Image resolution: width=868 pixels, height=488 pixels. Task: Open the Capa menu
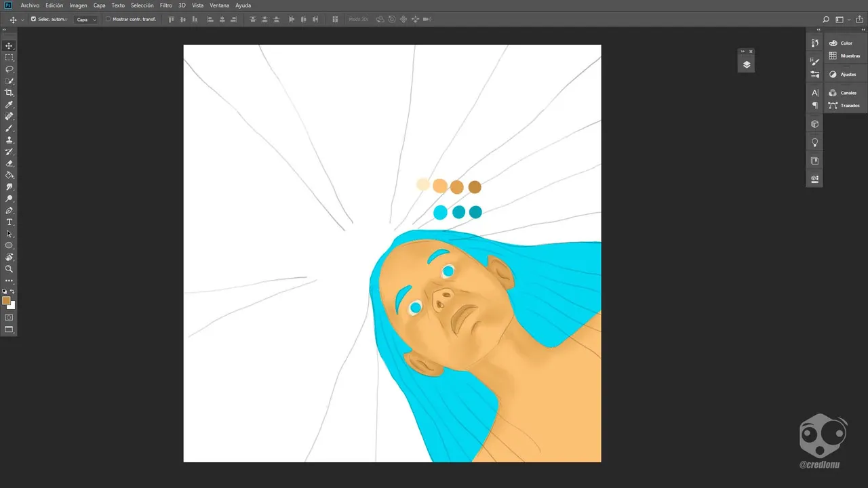(x=99, y=5)
